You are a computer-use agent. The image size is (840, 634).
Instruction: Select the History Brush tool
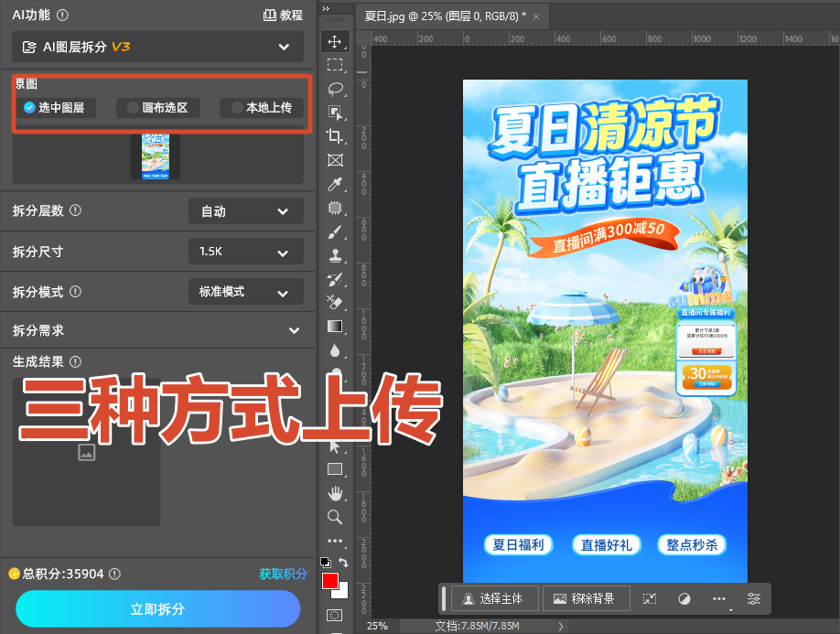click(x=335, y=279)
